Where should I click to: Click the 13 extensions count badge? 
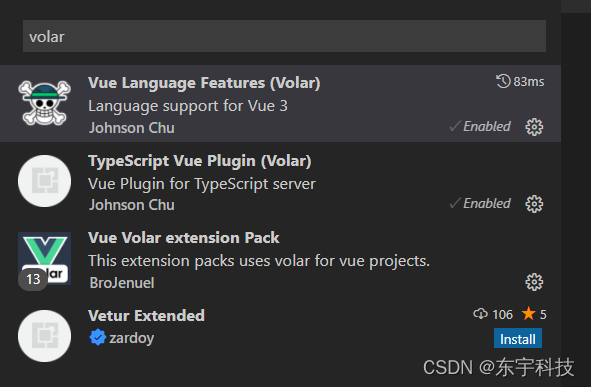coord(33,279)
